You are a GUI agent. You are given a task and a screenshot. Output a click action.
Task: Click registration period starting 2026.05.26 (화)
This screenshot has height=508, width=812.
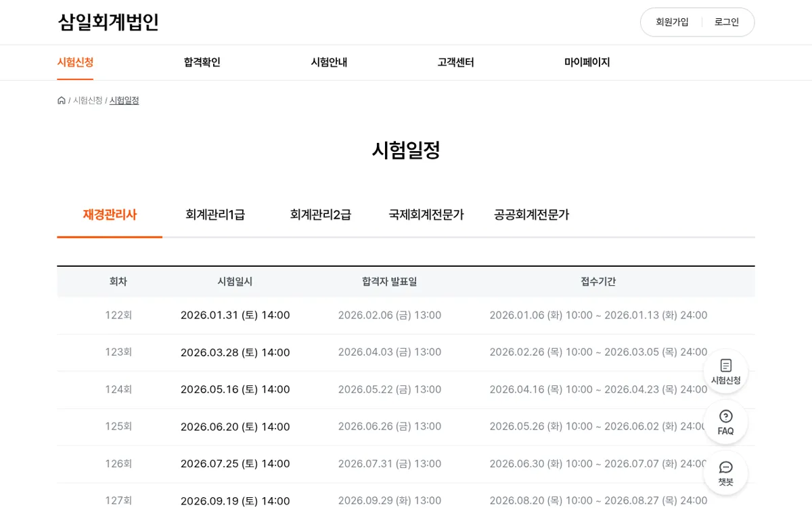point(598,427)
